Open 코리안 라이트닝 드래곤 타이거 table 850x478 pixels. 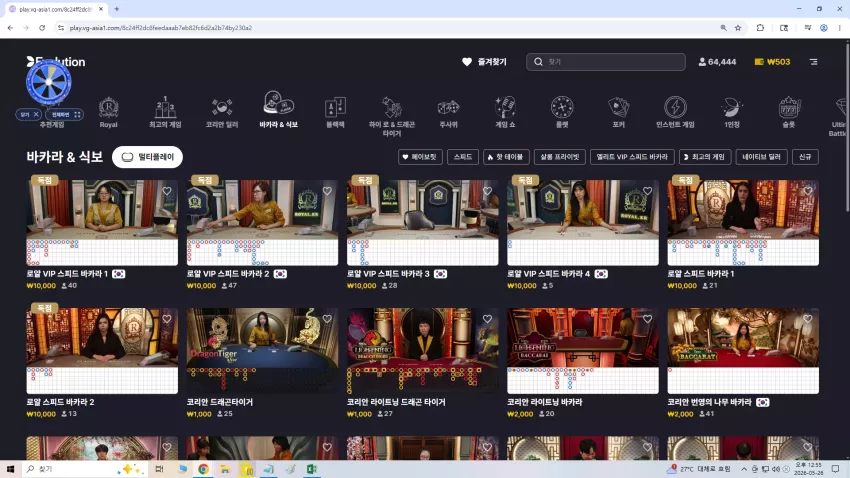pos(423,351)
